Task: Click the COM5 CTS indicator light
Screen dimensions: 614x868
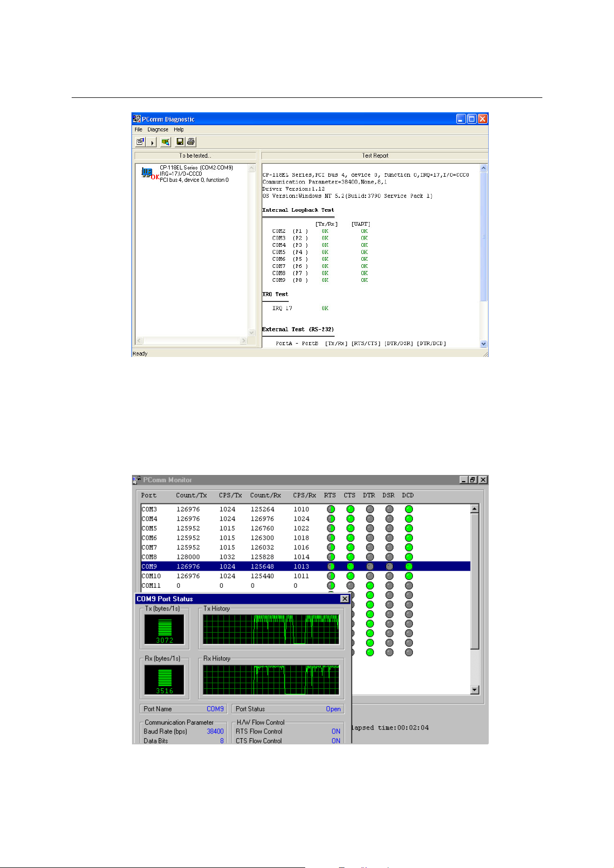Action: (x=351, y=529)
